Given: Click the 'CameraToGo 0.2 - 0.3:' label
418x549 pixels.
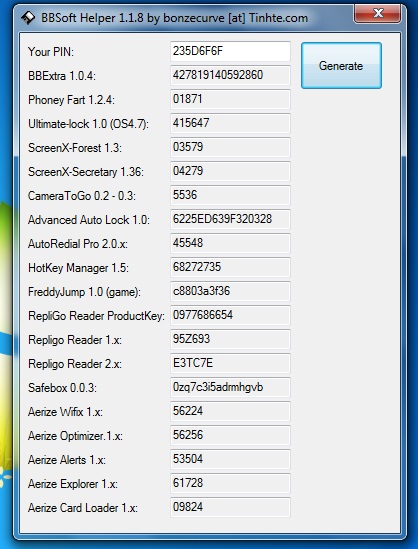Looking at the screenshot, I should point(82,196).
